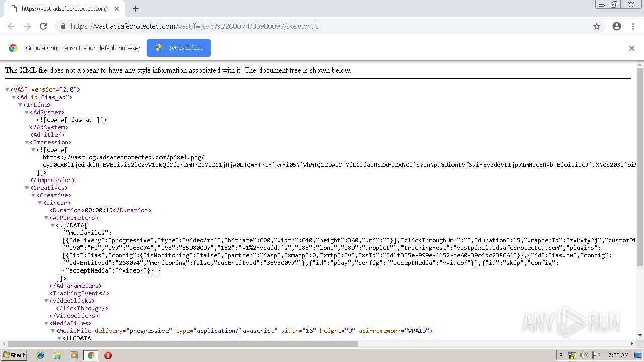Image resolution: width=644 pixels, height=362 pixels.
Task: Click the scroll up arrow
Action: (x=640, y=64)
